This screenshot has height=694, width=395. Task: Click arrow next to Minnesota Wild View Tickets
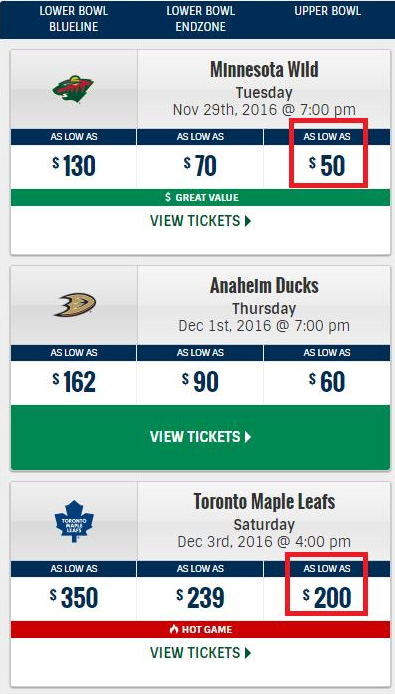point(248,221)
